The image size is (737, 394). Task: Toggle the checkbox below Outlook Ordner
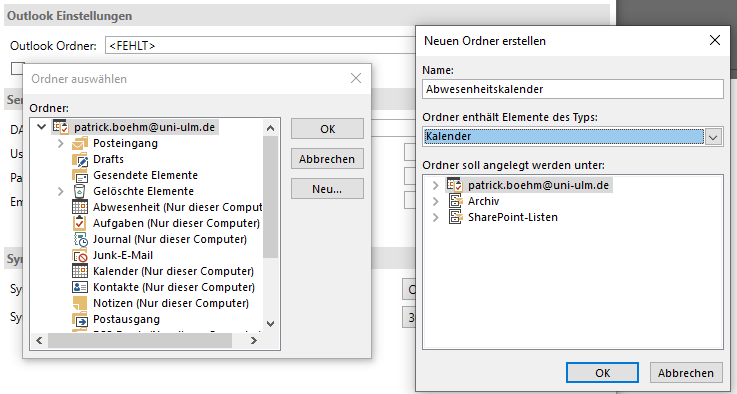click(x=17, y=69)
